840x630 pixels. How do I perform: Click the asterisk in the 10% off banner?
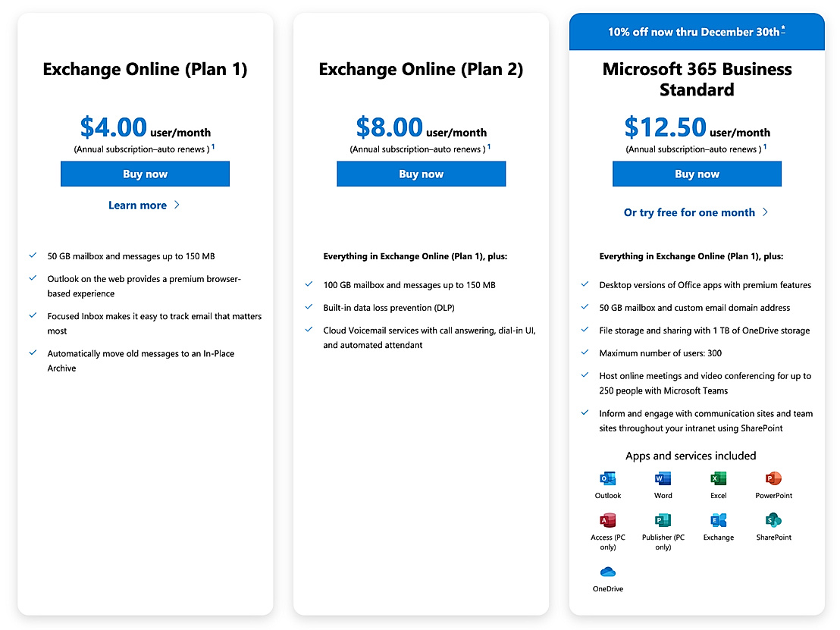(784, 27)
